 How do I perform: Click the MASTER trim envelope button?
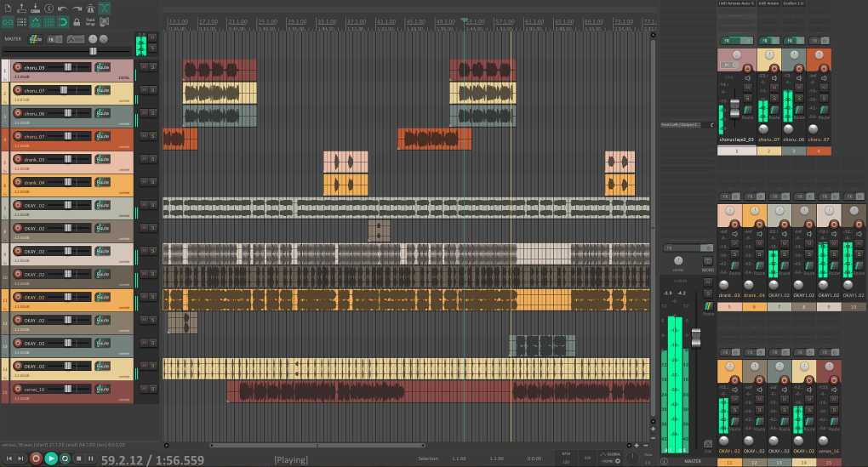pos(75,39)
